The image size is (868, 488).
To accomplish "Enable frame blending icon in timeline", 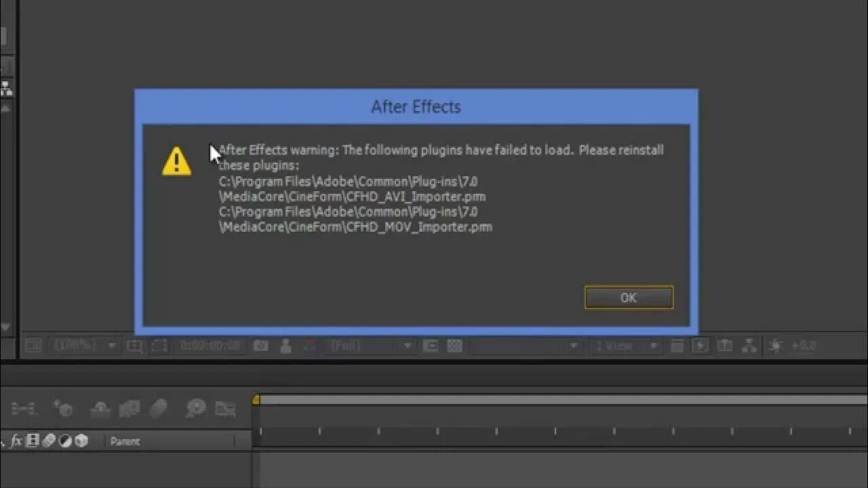I will (129, 408).
